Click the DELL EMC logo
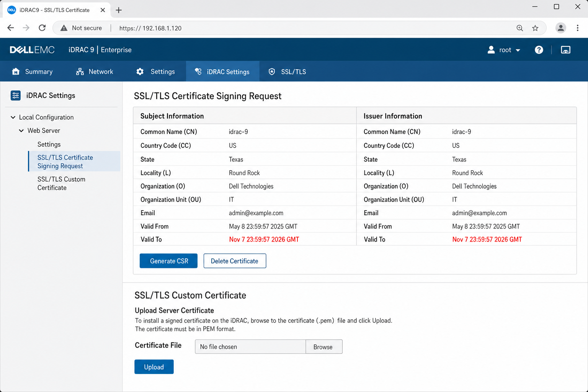The height and width of the screenshot is (392, 588). [x=32, y=50]
